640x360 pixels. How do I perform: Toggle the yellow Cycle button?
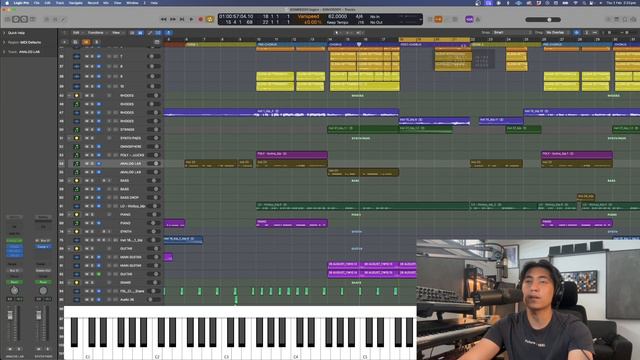coord(210,19)
